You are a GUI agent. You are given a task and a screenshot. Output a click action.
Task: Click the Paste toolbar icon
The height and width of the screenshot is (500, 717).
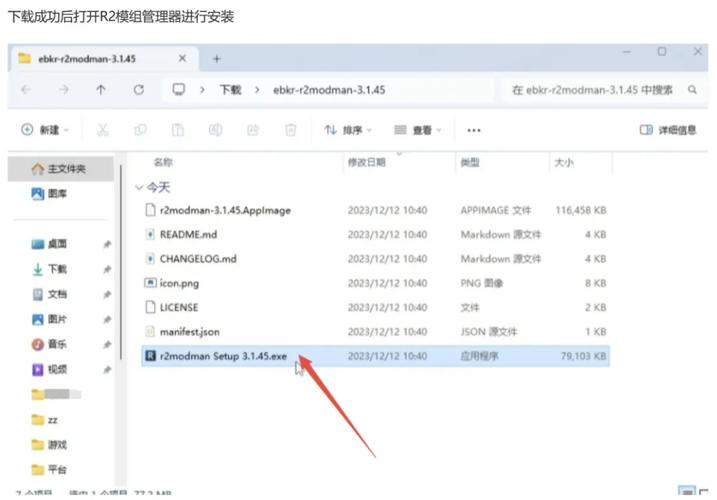pos(177,130)
